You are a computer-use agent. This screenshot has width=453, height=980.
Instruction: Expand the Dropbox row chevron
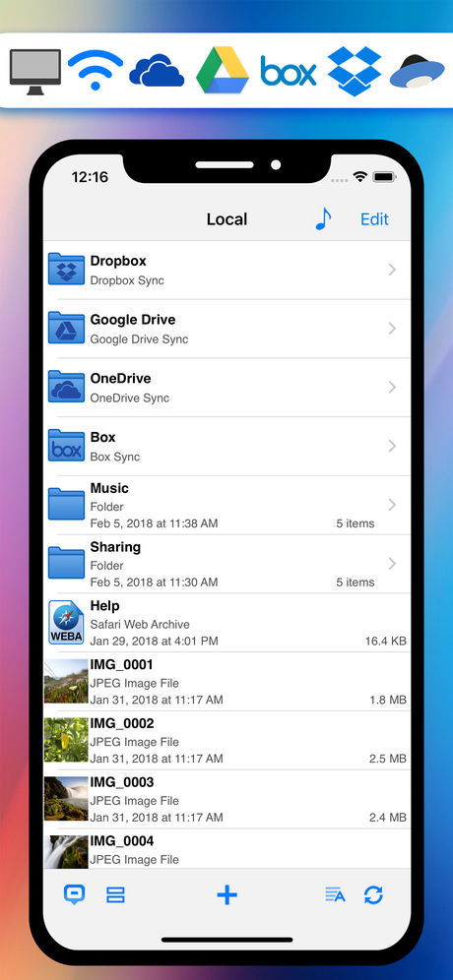[x=392, y=270]
